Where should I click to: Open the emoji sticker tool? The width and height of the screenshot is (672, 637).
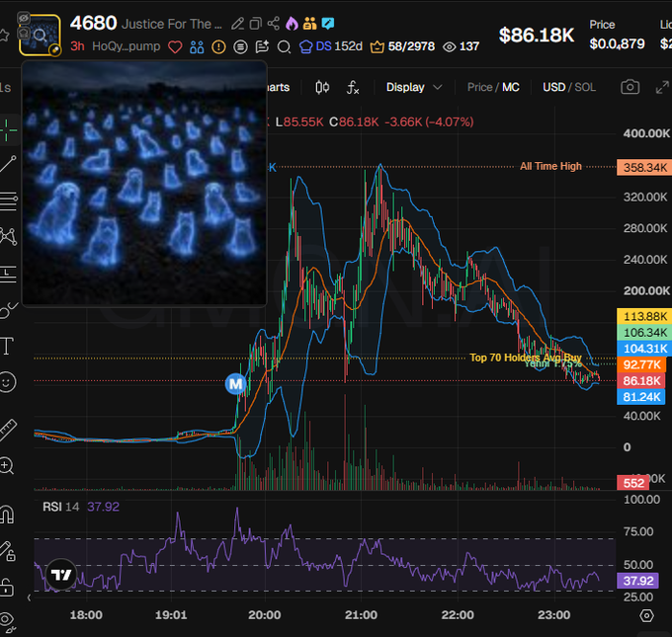[x=7, y=382]
